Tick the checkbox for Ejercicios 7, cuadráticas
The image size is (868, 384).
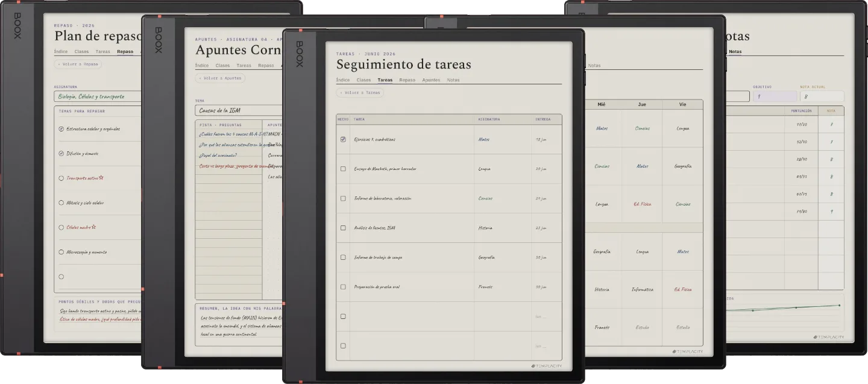[x=343, y=139]
